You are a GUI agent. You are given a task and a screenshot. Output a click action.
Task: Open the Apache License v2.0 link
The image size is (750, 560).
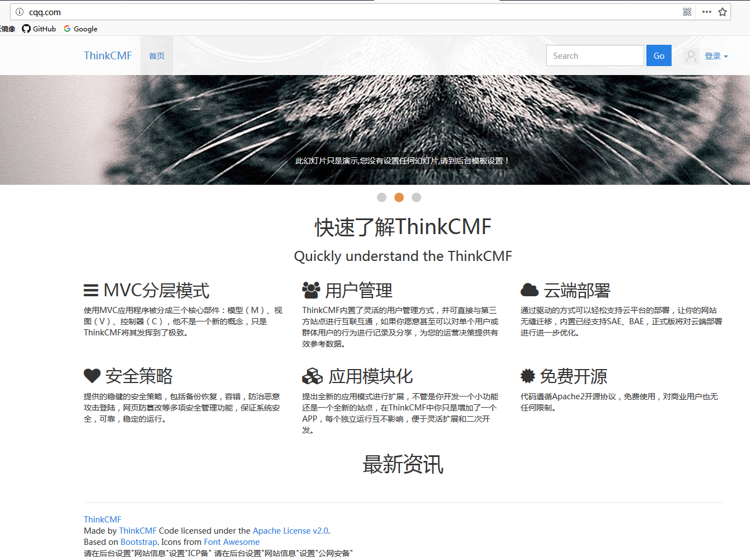pos(291,530)
